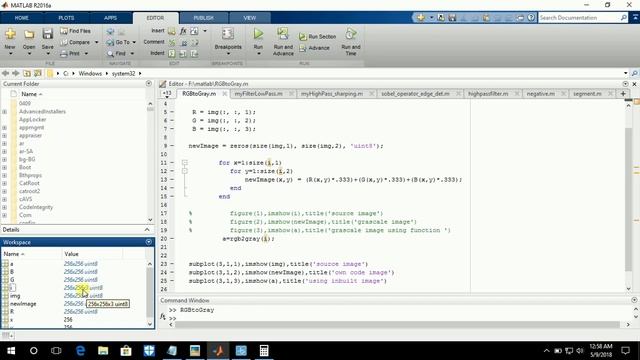Click Run and Time icon
Screen dimensions: 640x360
pos(351,35)
